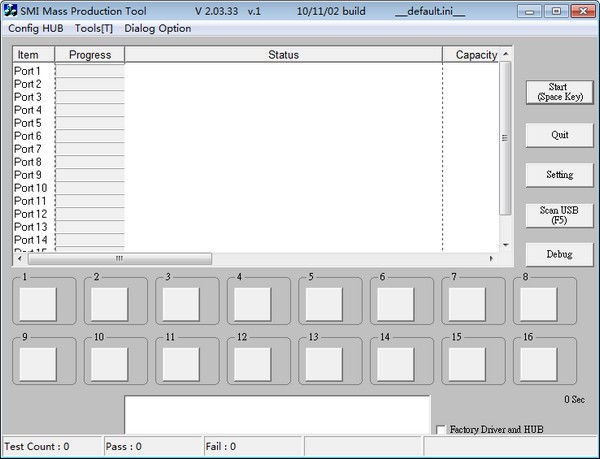Maximize the SMI Mass Production Tool window
Viewport: 600px width, 459px height.
[556, 11]
